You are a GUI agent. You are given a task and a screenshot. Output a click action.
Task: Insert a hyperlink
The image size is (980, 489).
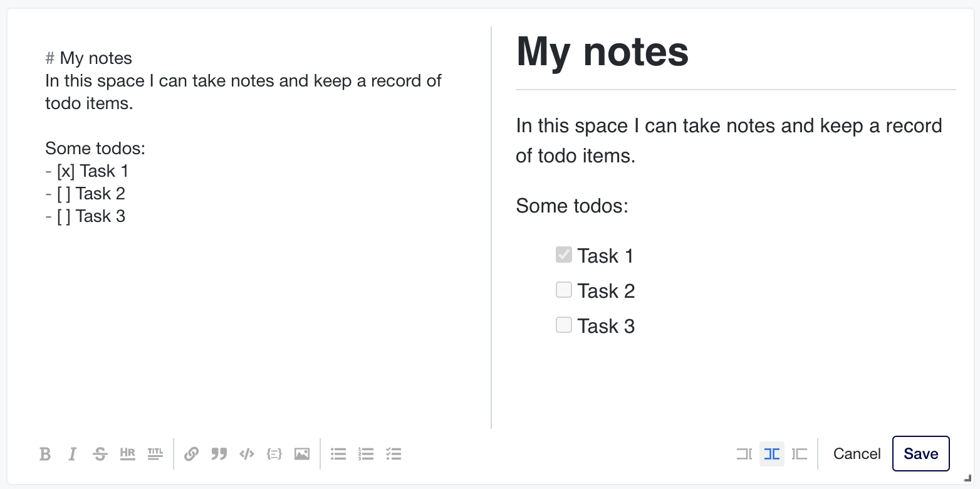click(191, 454)
